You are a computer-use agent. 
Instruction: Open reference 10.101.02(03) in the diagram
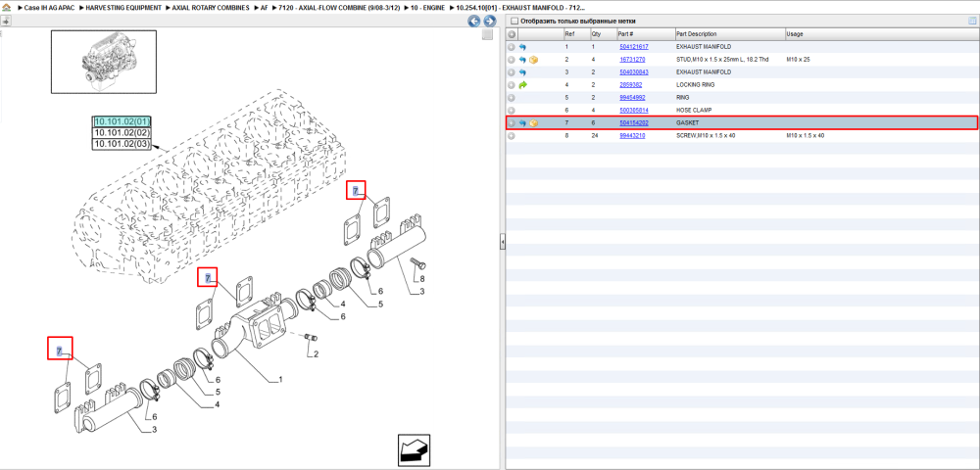(122, 144)
